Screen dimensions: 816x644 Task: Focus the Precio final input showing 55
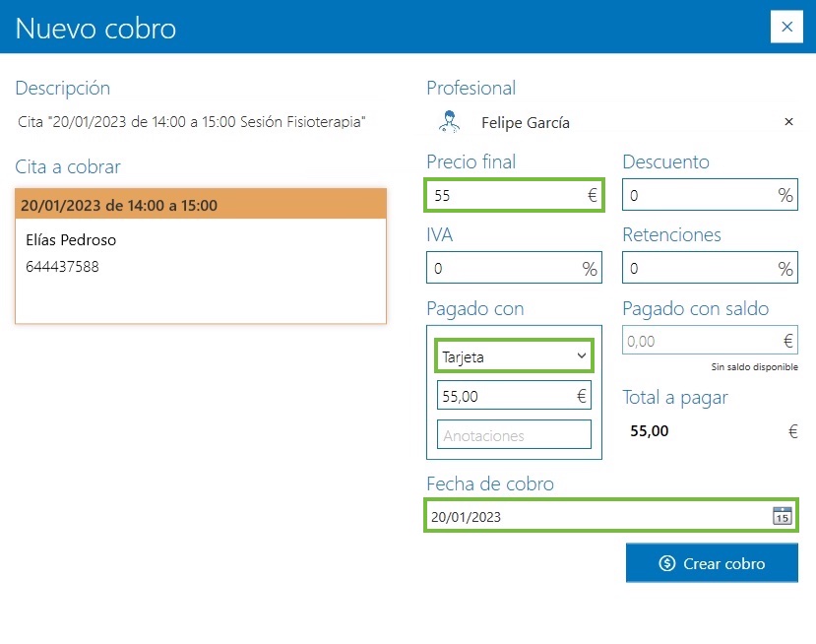point(502,195)
